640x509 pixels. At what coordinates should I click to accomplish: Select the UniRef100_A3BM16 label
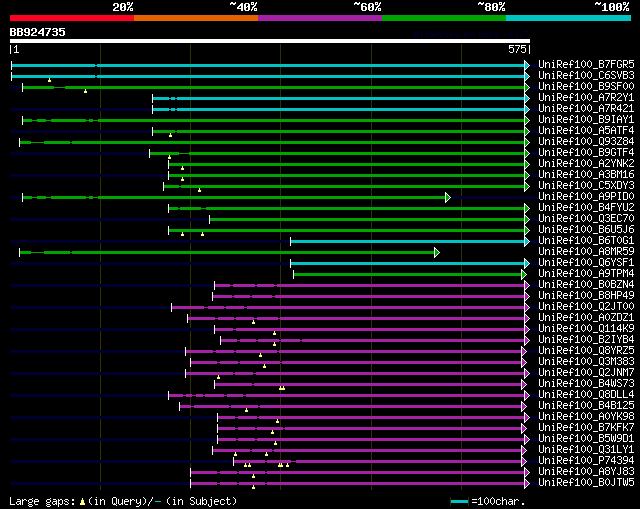pyautogui.click(x=586, y=175)
